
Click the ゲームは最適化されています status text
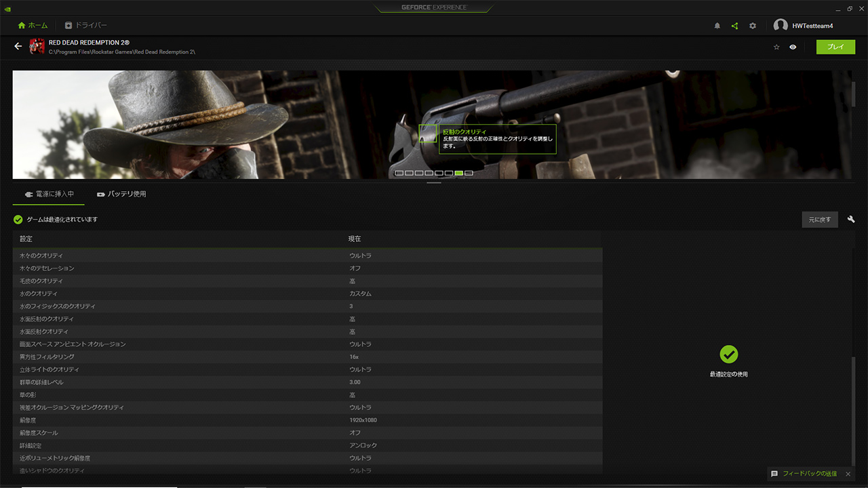coord(62,220)
